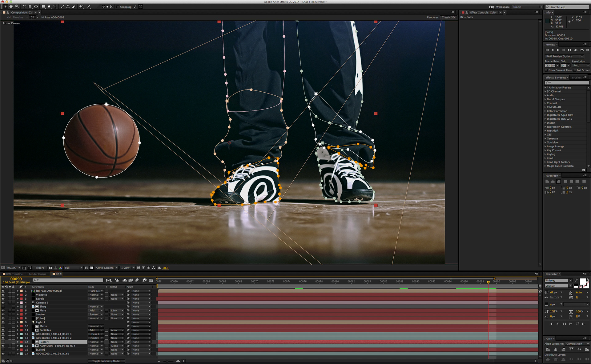Screen dimensions: 591x364
Task: Select the Pen tool
Action: click(x=49, y=6)
